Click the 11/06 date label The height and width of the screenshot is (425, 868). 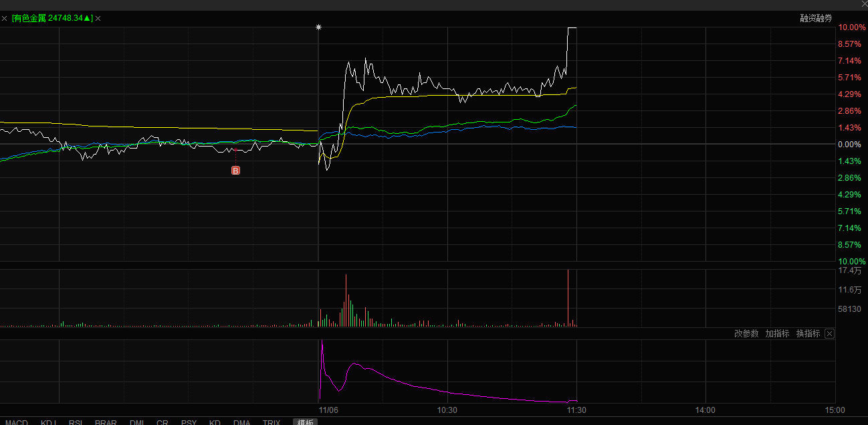(328, 410)
